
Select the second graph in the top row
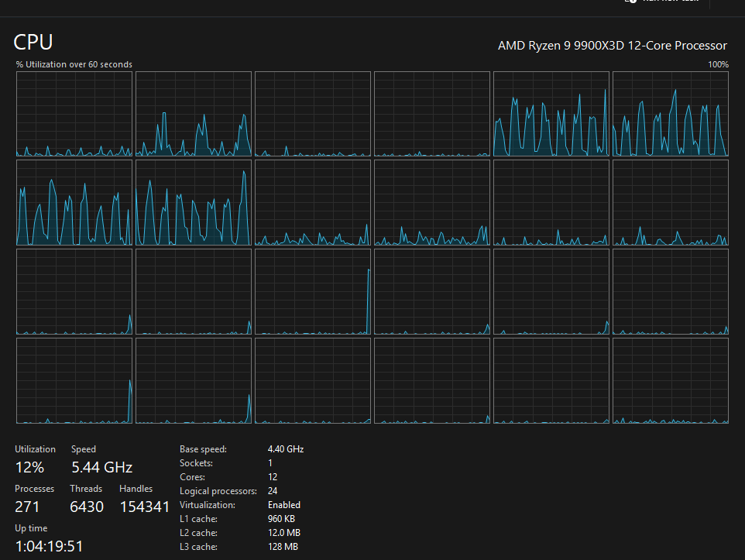[194, 114]
